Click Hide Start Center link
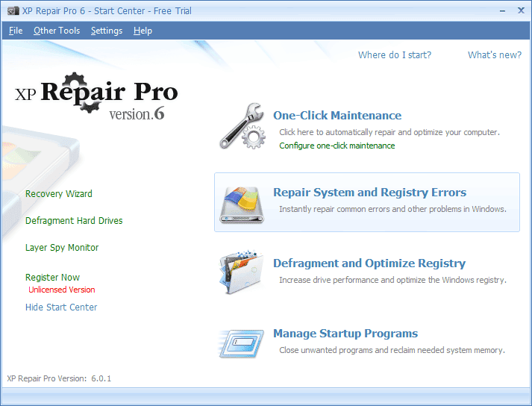Screen dimensions: 532x406 pyautogui.click(x=61, y=307)
